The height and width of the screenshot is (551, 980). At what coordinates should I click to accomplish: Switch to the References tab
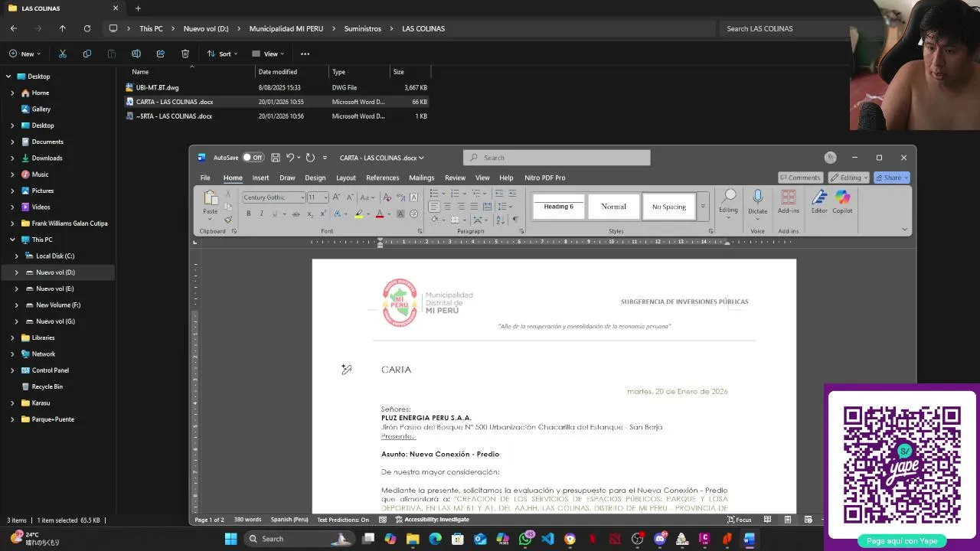click(x=382, y=178)
